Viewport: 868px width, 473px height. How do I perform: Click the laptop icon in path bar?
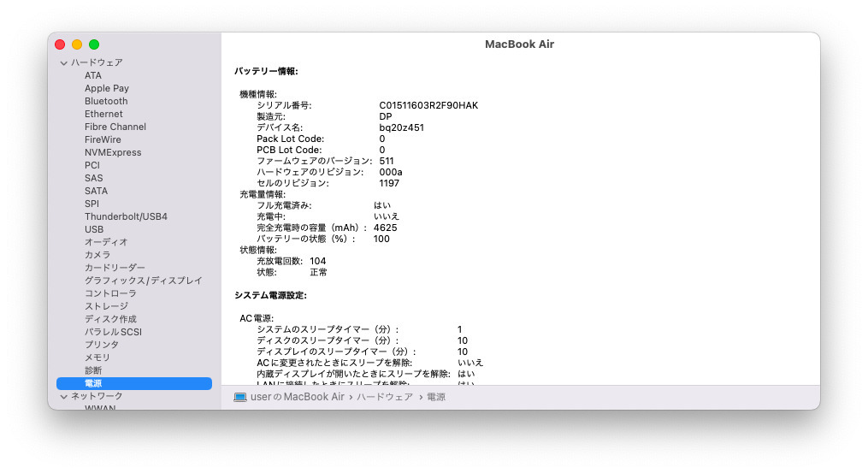[x=240, y=398]
